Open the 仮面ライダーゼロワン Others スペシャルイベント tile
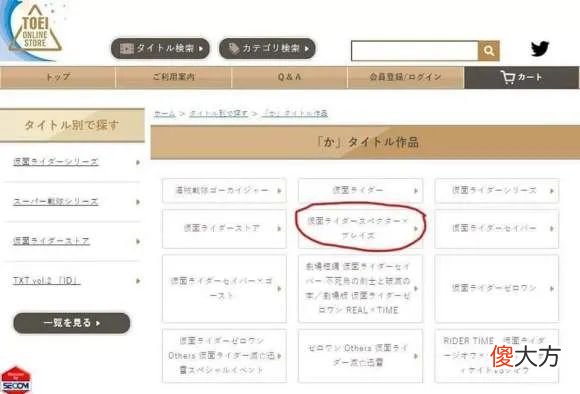This screenshot has width=580, height=394. point(224,356)
